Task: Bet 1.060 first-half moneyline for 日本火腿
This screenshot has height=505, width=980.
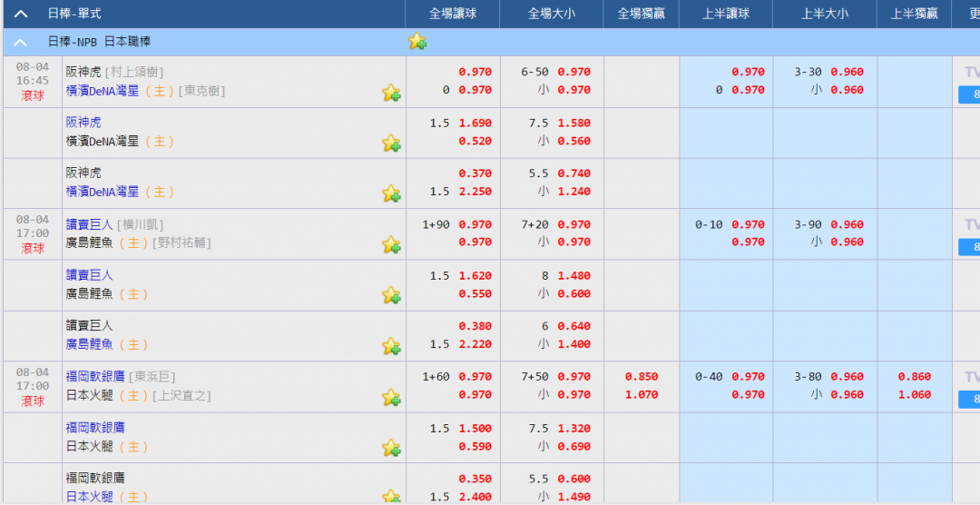Action: pyautogui.click(x=915, y=395)
